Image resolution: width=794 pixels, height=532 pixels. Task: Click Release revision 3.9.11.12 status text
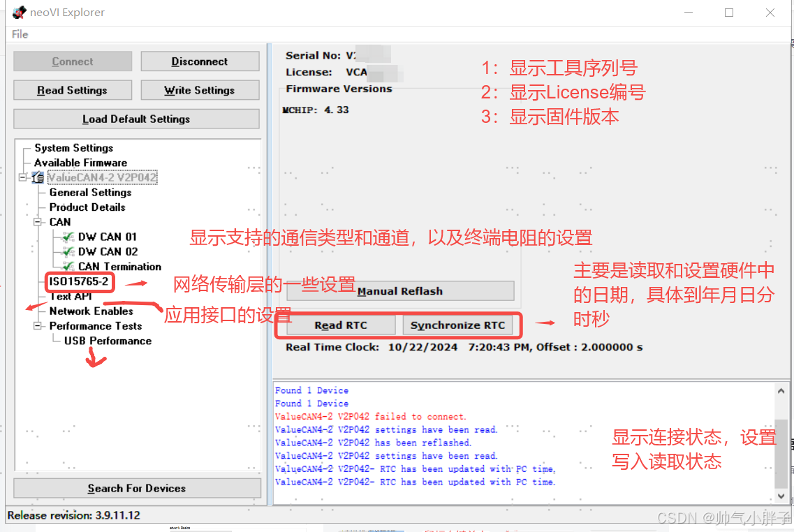pyautogui.click(x=74, y=515)
